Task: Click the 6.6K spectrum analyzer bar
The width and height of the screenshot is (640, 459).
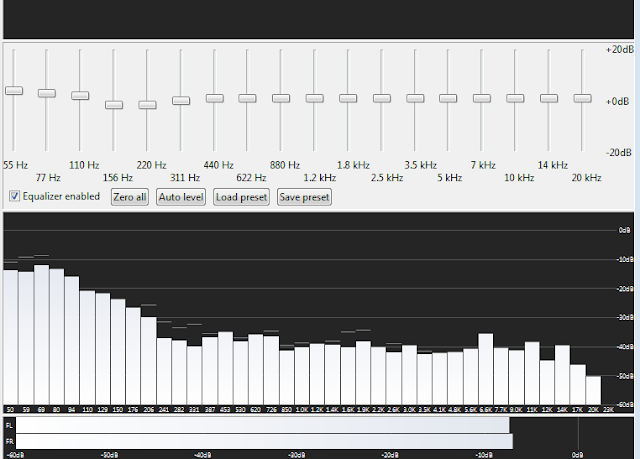Action: pyautogui.click(x=486, y=369)
